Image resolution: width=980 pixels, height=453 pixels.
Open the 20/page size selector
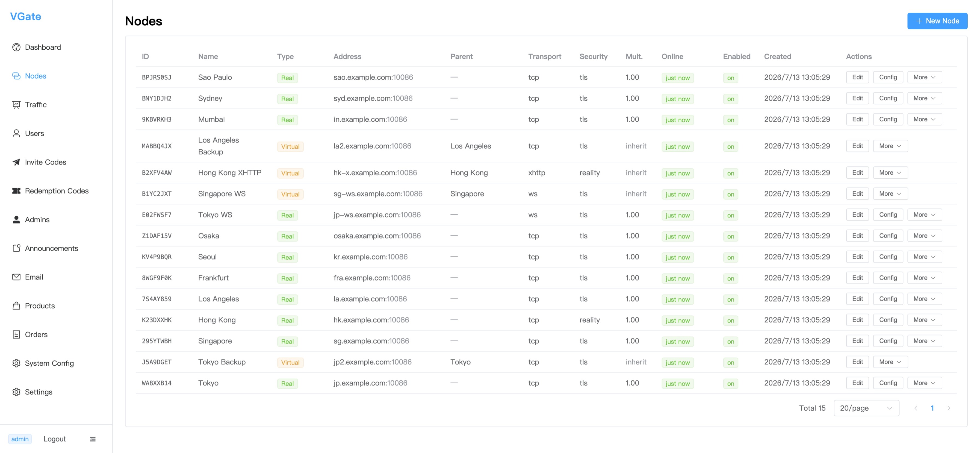tap(866, 408)
